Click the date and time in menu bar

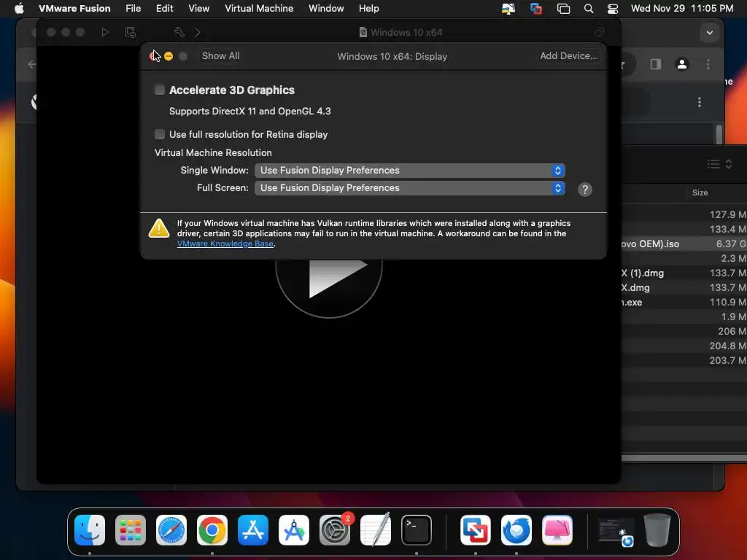[x=682, y=8]
